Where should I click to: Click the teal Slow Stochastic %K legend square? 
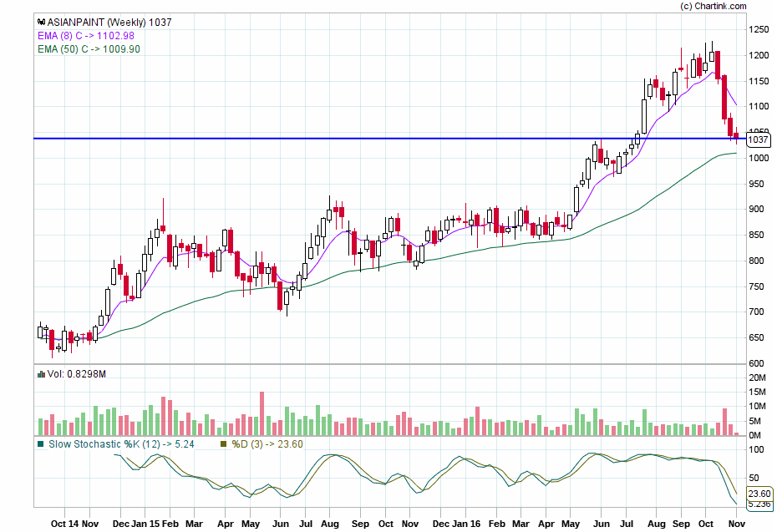[41, 444]
